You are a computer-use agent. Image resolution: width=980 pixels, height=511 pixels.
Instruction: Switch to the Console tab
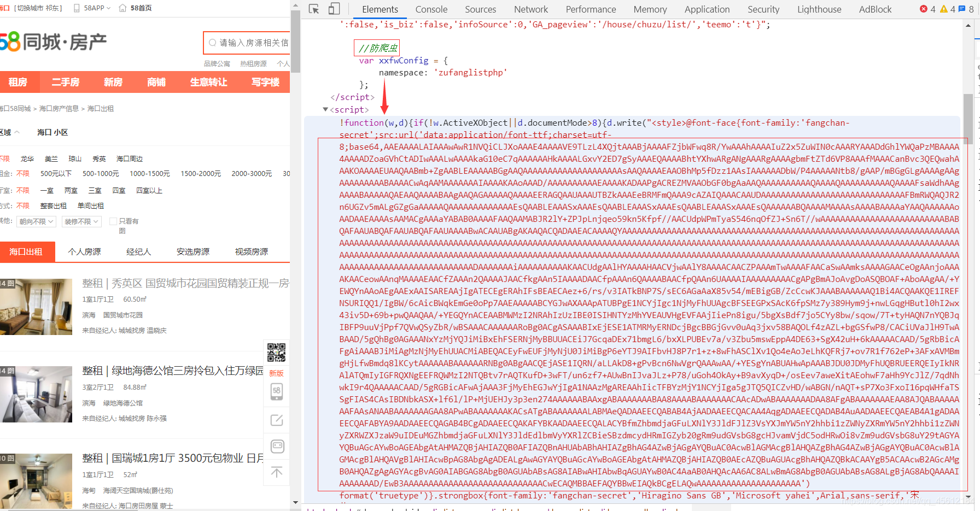[x=431, y=9]
